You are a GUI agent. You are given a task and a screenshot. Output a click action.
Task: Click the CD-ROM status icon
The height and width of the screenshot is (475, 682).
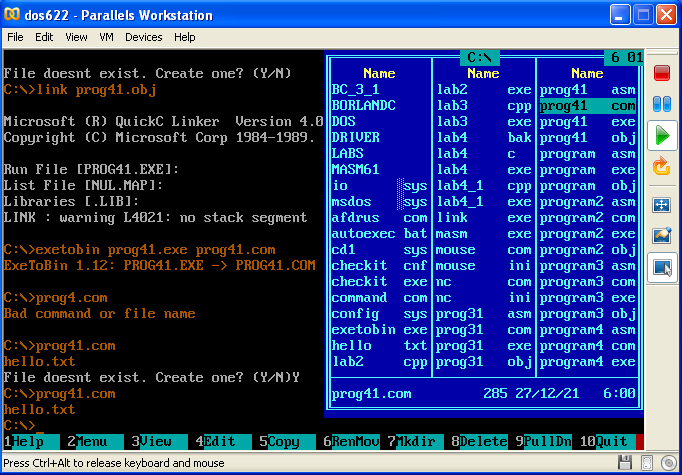click(x=668, y=463)
